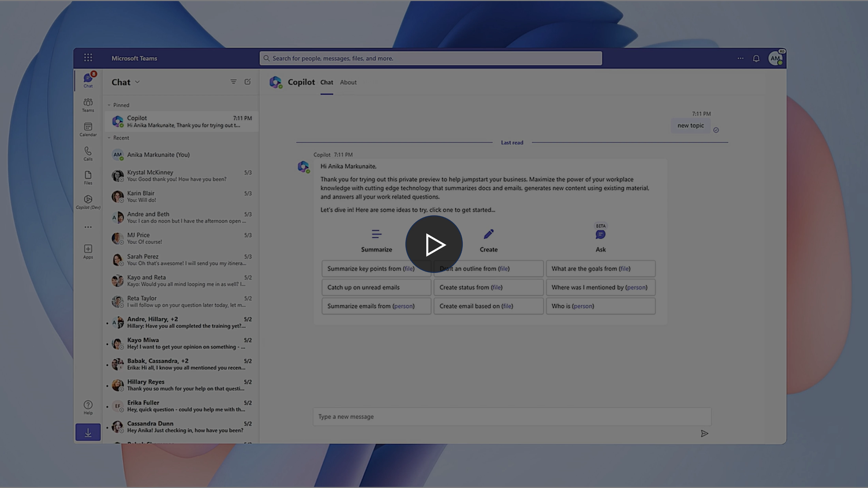The height and width of the screenshot is (488, 868).
Task: Open the Chat header dropdown
Action: (x=137, y=82)
